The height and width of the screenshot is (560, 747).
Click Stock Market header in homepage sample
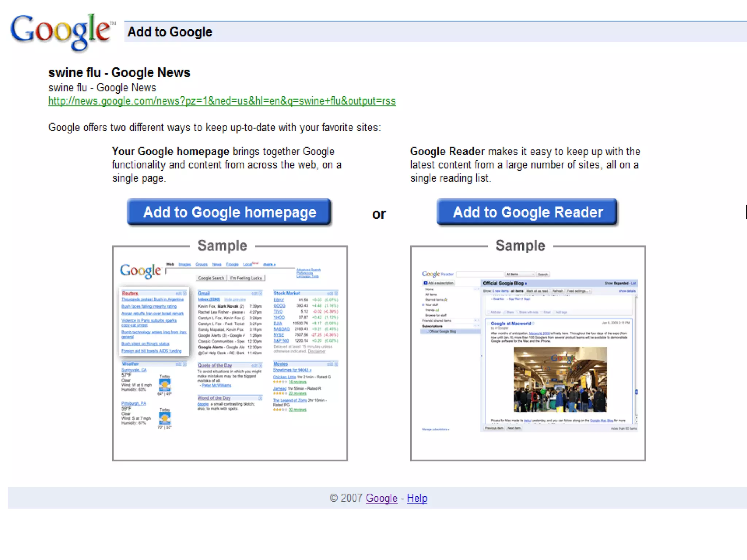pyautogui.click(x=287, y=293)
